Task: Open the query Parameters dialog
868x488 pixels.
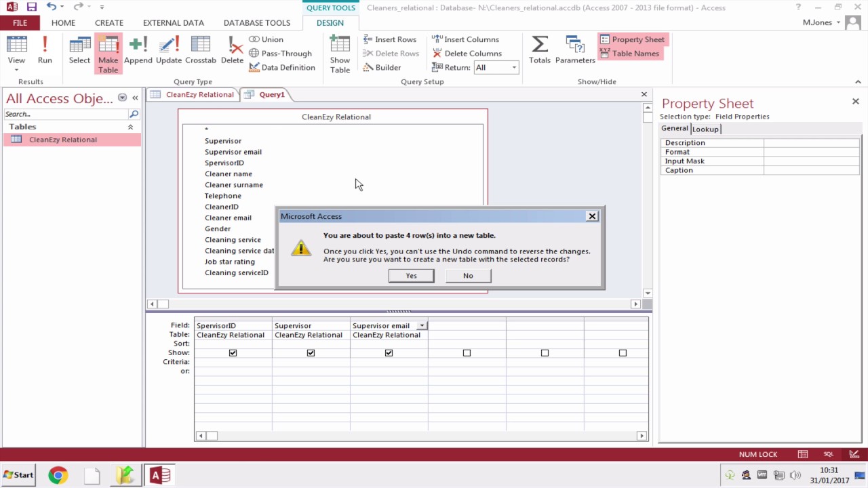Action: 575,50
